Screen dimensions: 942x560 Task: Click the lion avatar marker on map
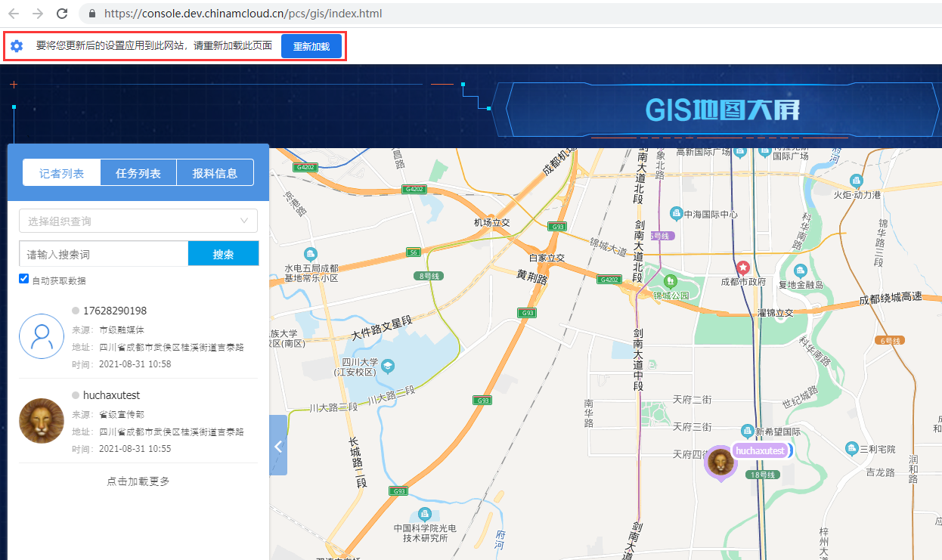720,461
